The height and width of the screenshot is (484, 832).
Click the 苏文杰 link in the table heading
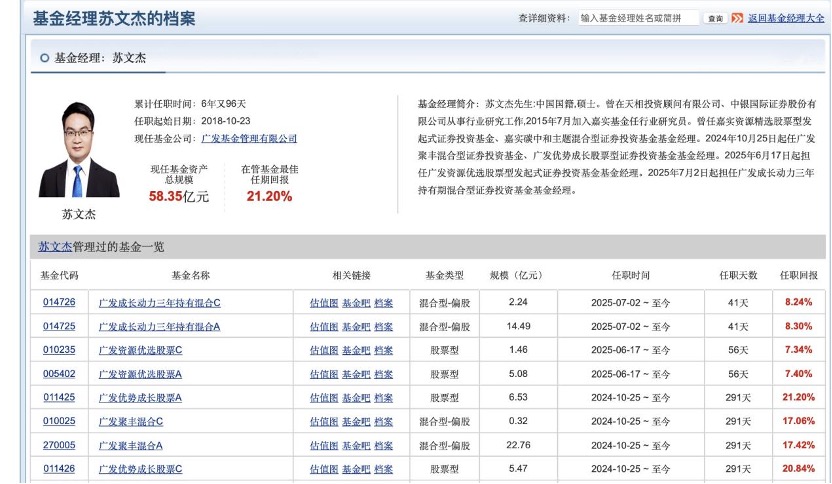[55, 246]
